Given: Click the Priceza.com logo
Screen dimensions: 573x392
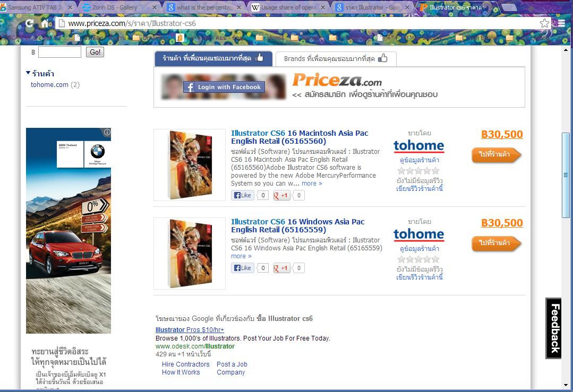Looking at the screenshot, I should click(x=337, y=80).
